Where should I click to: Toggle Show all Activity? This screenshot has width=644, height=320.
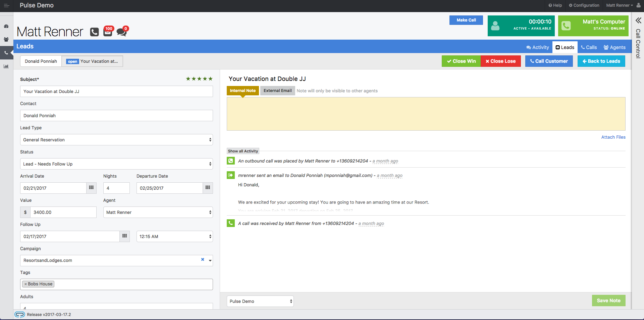click(x=243, y=151)
